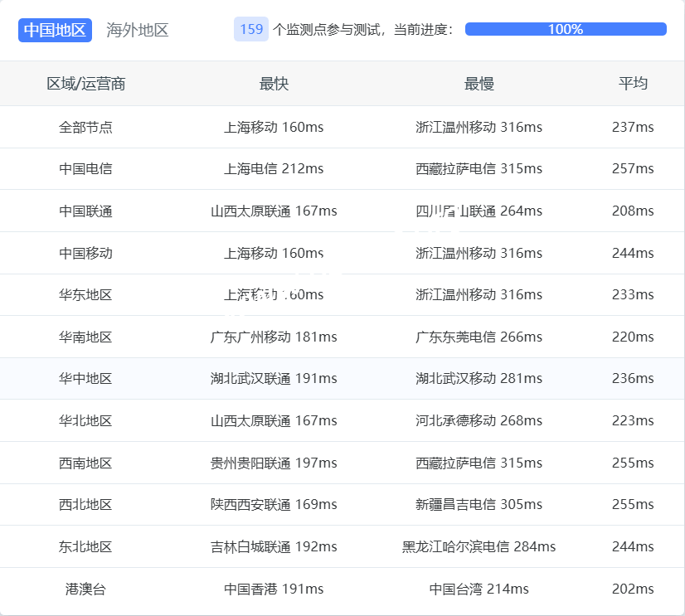Click the 上海电信 212ms fastest cell

pyautogui.click(x=274, y=168)
